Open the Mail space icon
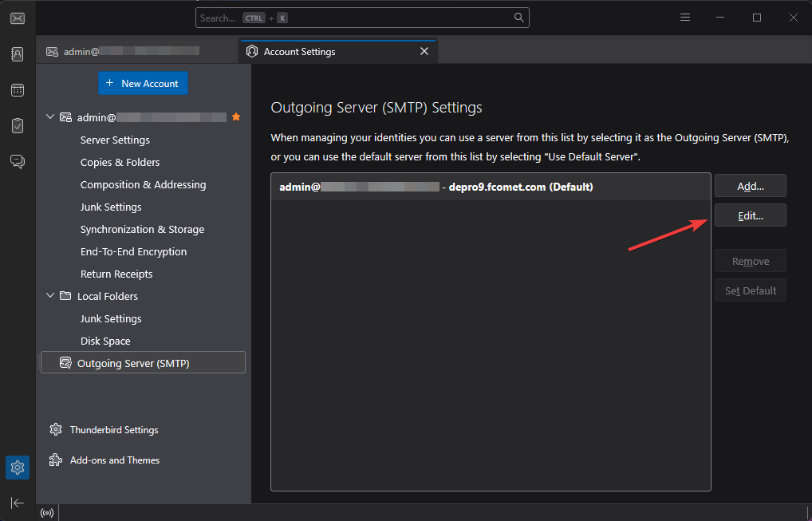The image size is (812, 521). click(x=18, y=18)
